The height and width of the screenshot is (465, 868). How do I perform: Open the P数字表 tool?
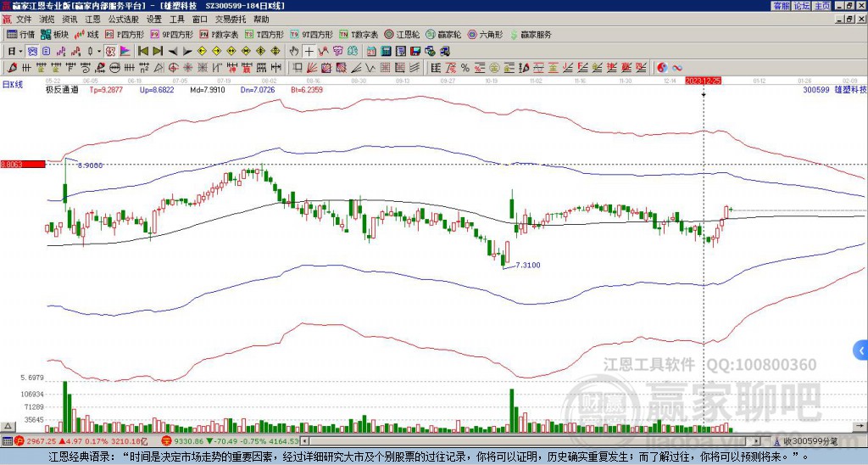[x=219, y=34]
